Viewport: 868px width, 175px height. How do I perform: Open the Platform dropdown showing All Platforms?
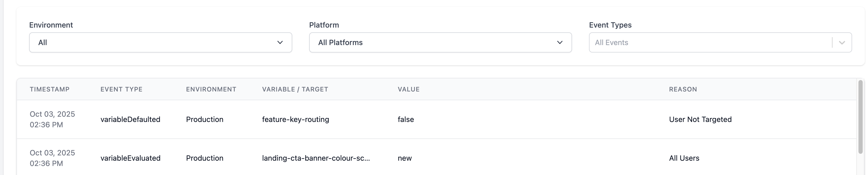point(440,42)
